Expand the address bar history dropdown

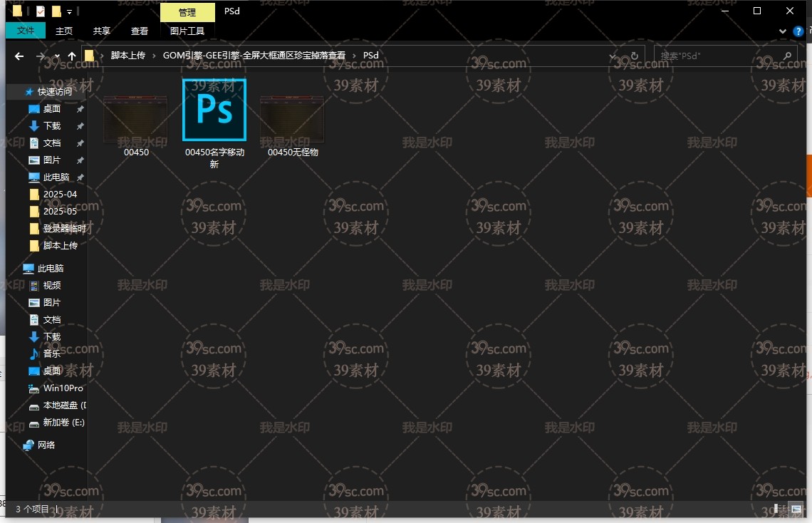point(613,56)
